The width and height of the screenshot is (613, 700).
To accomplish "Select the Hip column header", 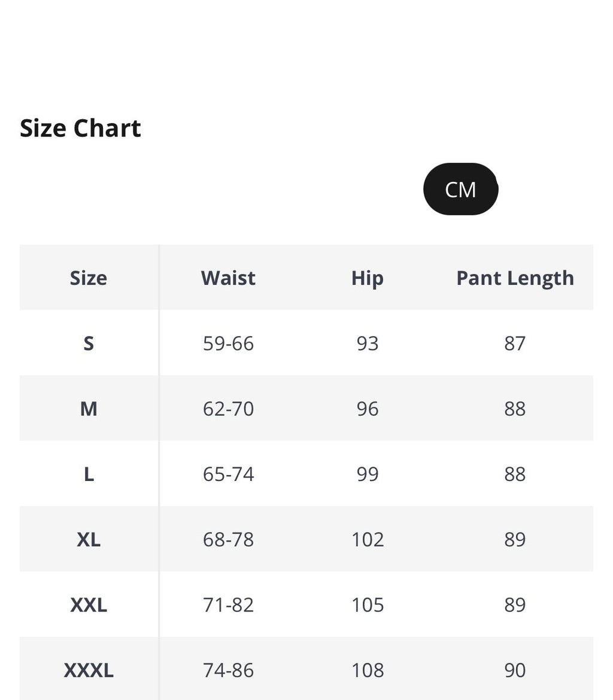I will tap(367, 278).
